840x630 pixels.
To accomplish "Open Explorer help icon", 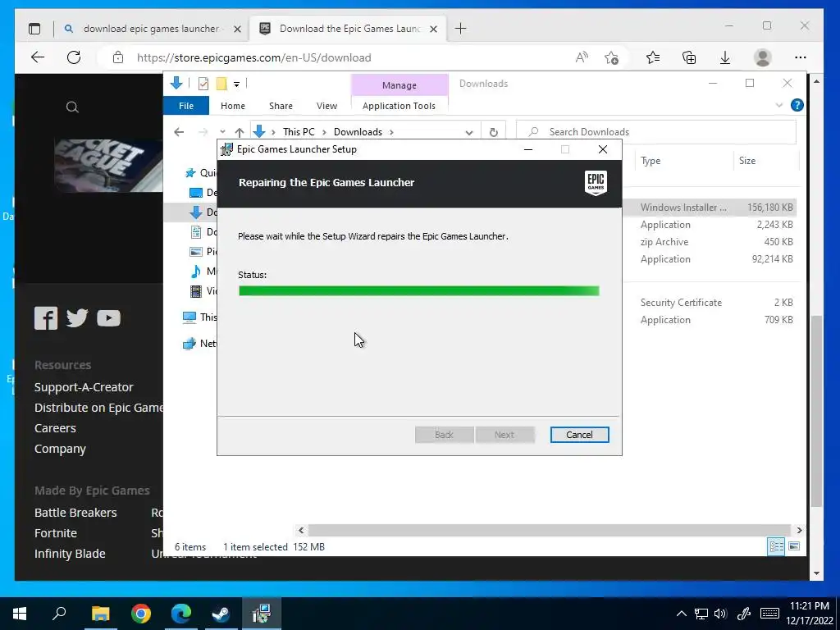I will coord(797,106).
